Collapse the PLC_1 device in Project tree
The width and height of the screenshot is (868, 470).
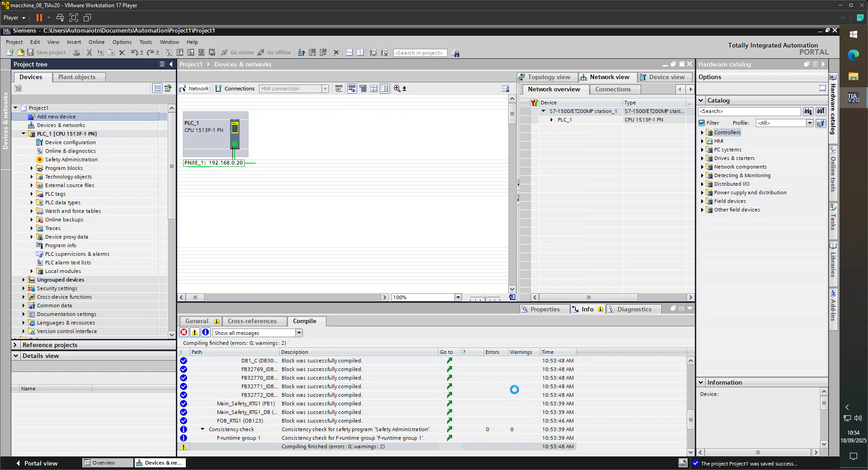click(24, 133)
